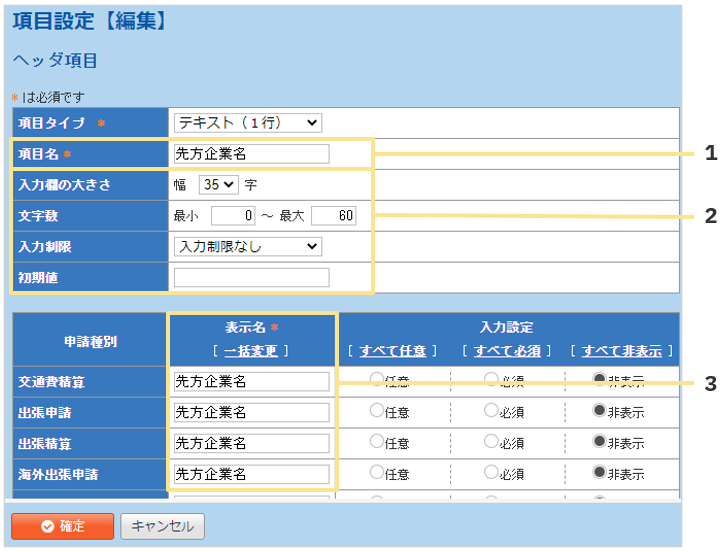
Task: Click the 確定 confirm button
Action: [61, 526]
